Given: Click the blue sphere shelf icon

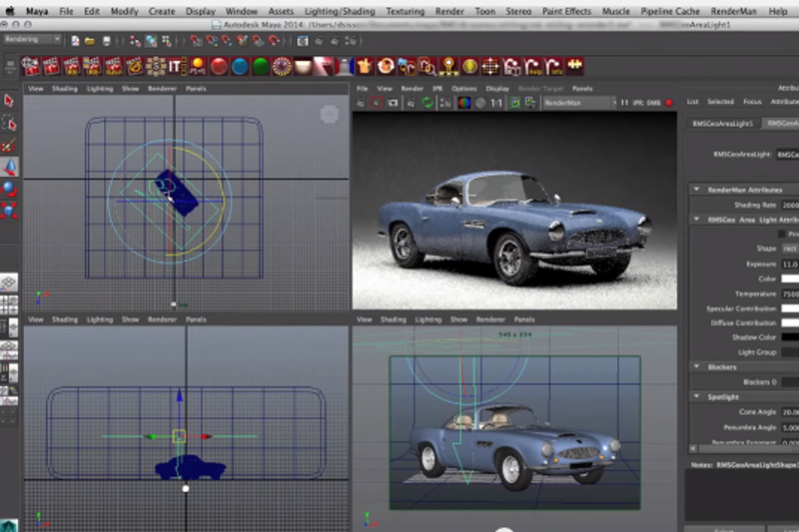Looking at the screenshot, I should (240, 67).
